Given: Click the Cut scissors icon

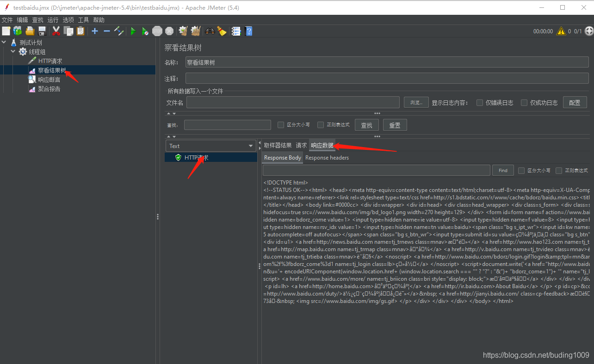Looking at the screenshot, I should [x=56, y=31].
